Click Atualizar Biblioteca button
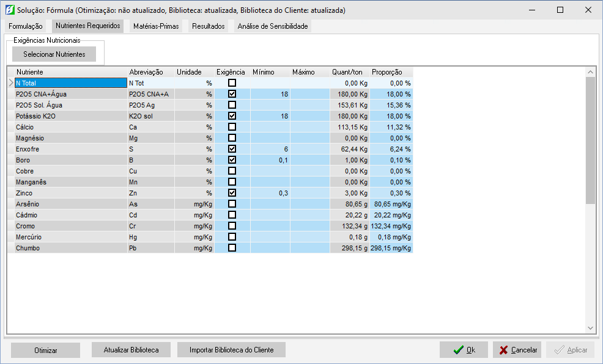Screen dimensions: 603x364 click(131, 350)
